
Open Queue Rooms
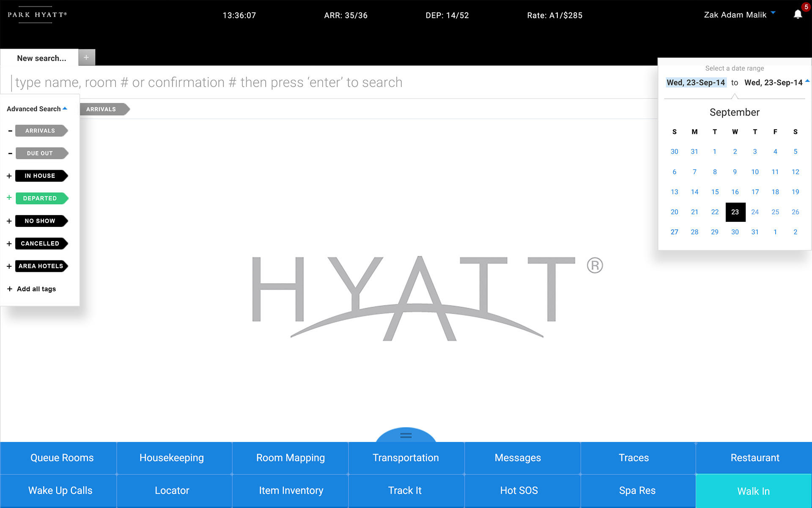click(x=58, y=458)
